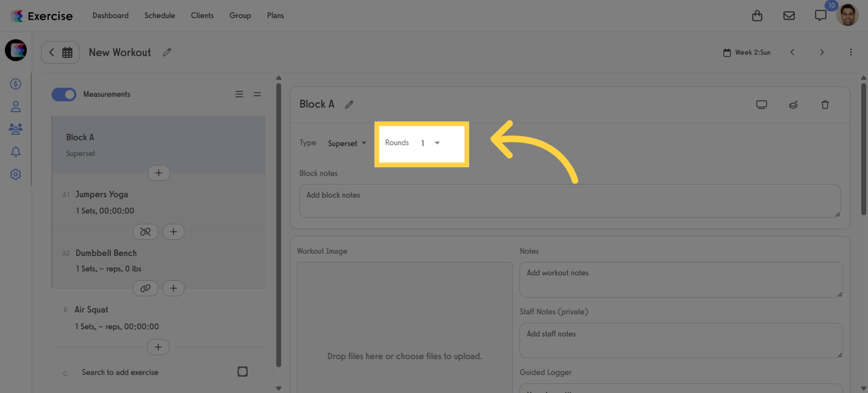Screen dimensions: 868x393
Task: Open the Clients menu
Action: pyautogui.click(x=202, y=15)
